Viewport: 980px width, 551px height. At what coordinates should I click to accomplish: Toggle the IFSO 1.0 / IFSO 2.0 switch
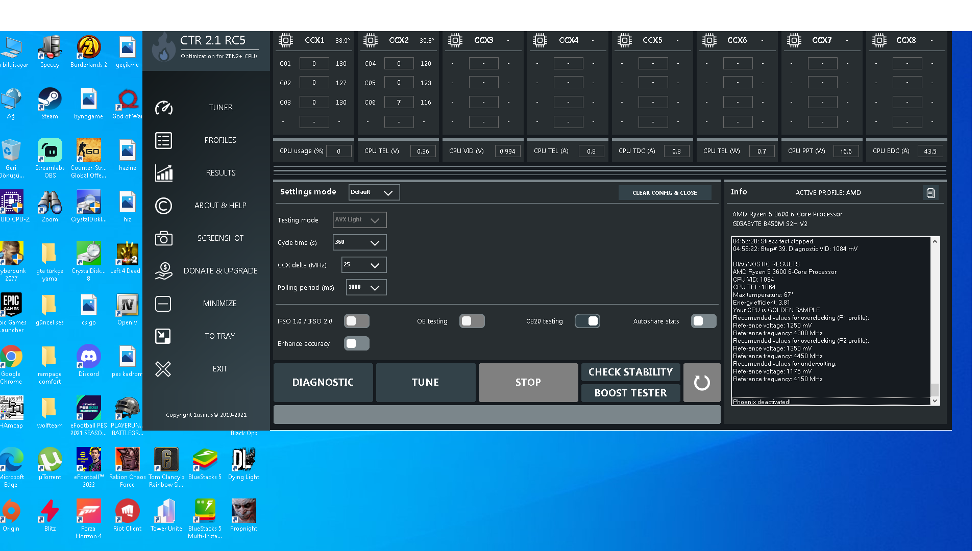point(355,321)
